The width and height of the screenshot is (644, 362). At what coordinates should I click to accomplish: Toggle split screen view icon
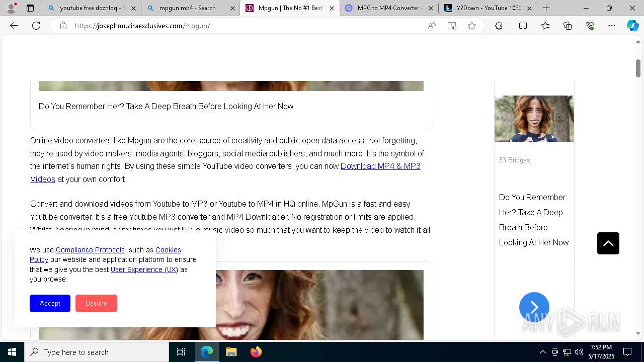point(523,26)
